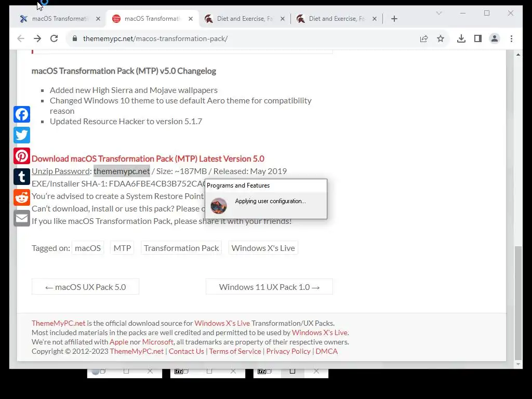
Task: Open the MTP tag
Action: 122,248
